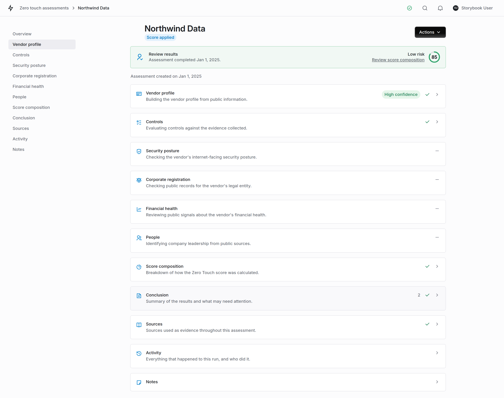The width and height of the screenshot is (504, 420).
Task: Select Score composition in the sidebar
Action: coord(42,107)
